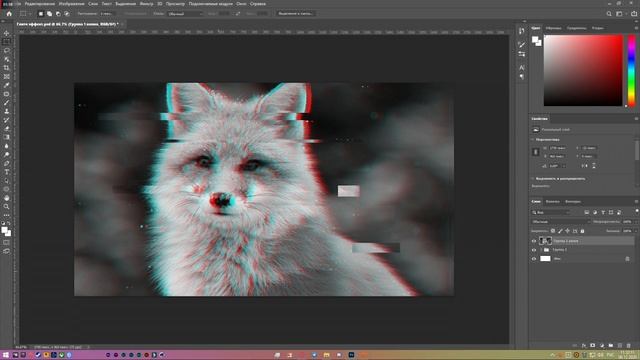Open the Opacity dropdown arrow in Layers panel
The image size is (640, 360).
pos(636,222)
